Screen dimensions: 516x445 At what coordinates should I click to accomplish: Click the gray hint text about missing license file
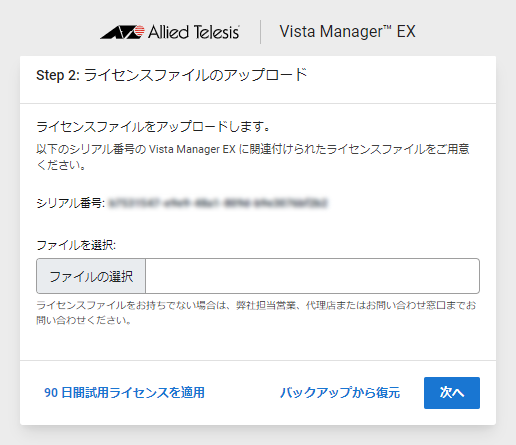[x=256, y=313]
